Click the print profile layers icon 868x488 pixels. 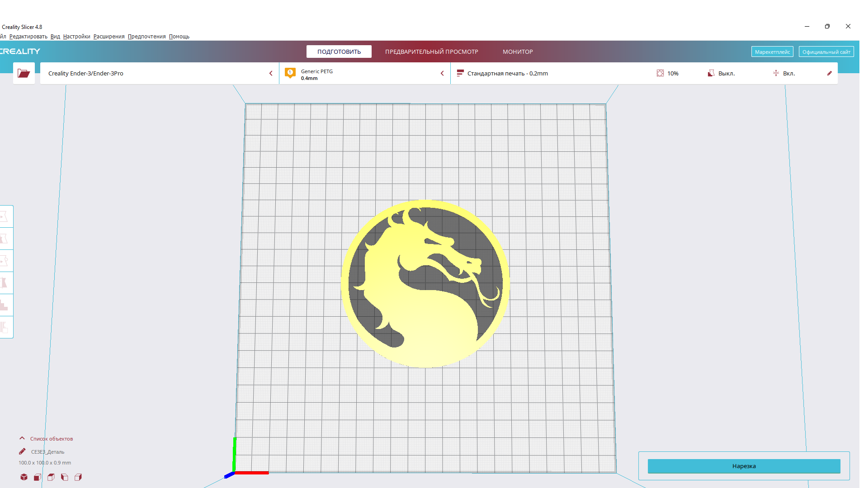click(x=460, y=73)
